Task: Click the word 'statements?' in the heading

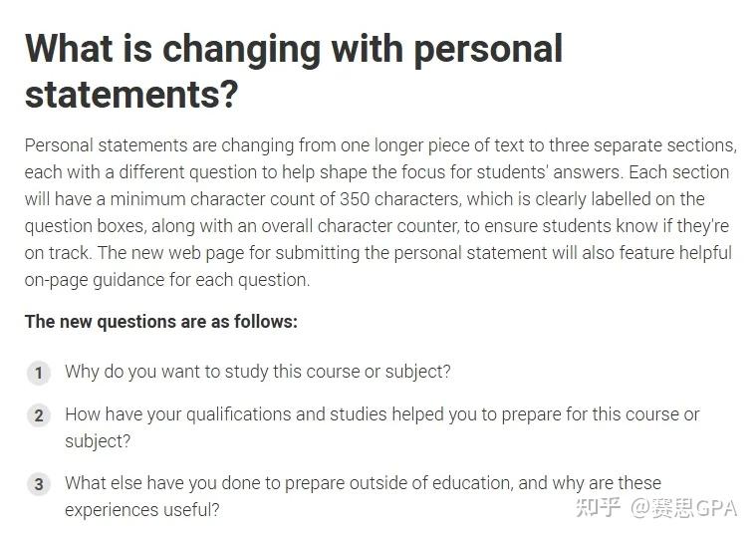Action: coord(131,95)
